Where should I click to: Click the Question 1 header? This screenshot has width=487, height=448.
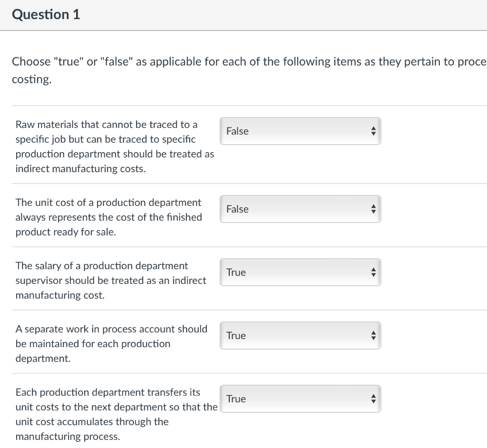click(x=46, y=14)
